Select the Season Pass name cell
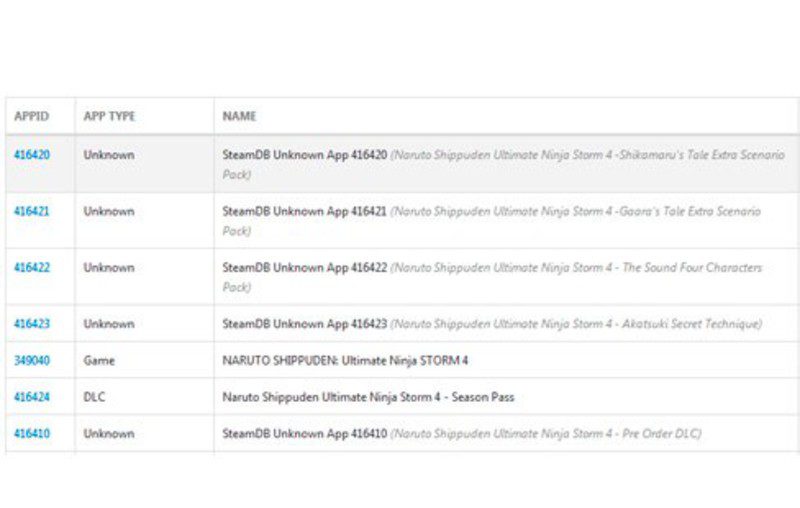The width and height of the screenshot is (800, 508). point(368,397)
